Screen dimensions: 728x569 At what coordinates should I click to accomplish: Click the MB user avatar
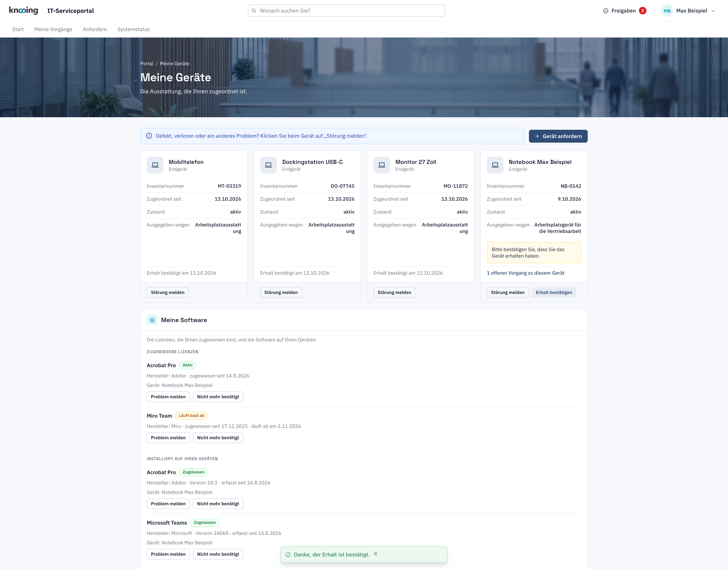point(667,11)
